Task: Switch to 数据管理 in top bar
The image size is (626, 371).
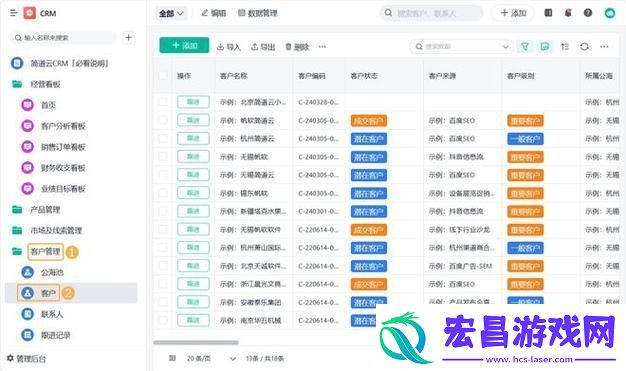Action: tap(258, 13)
